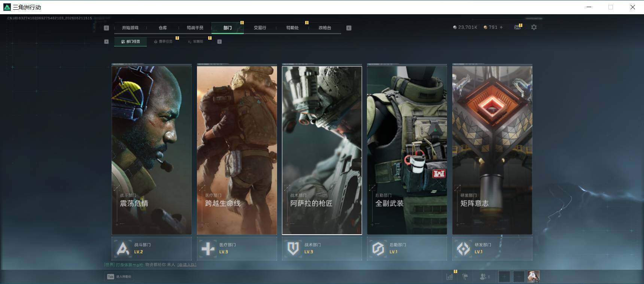Select the 部门 tab

click(x=228, y=28)
